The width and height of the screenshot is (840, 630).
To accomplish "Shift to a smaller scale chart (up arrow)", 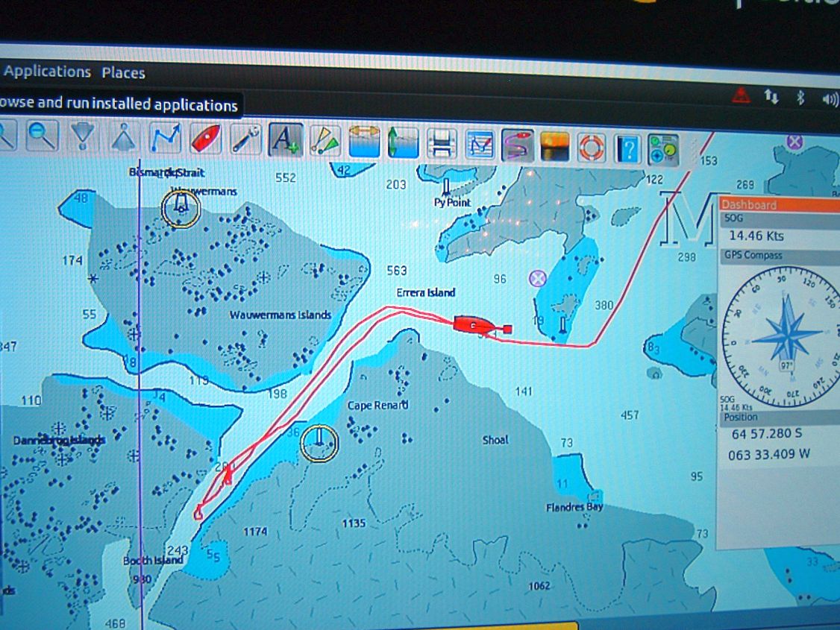I will [x=125, y=137].
